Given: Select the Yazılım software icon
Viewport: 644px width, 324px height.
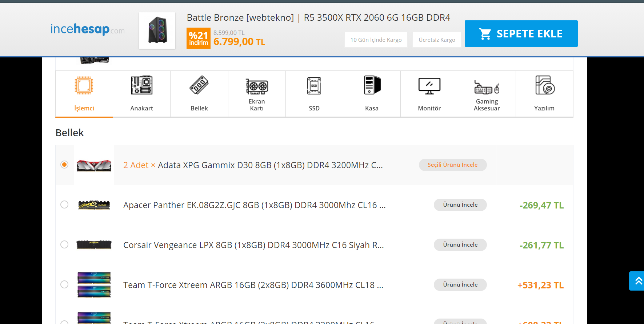Looking at the screenshot, I should click(545, 85).
